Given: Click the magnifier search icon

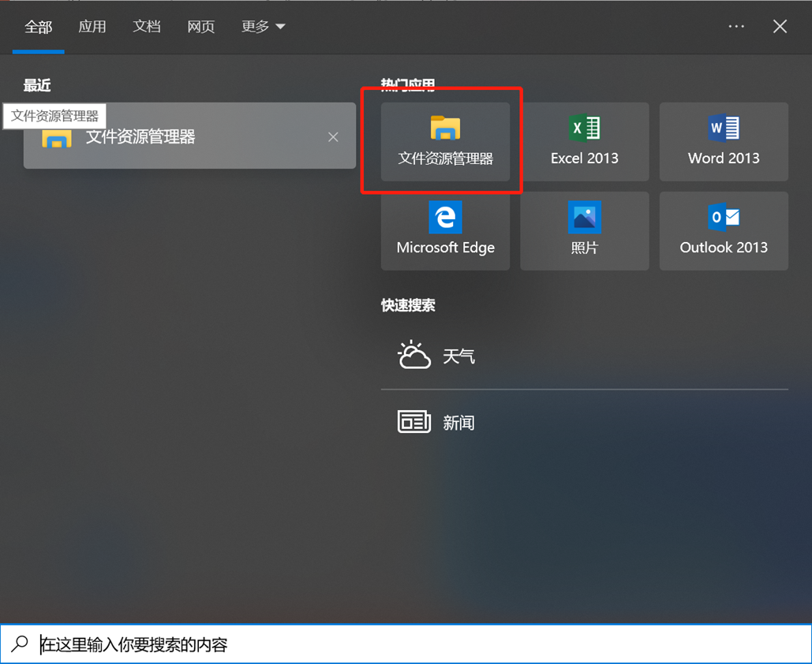Looking at the screenshot, I should (20, 643).
